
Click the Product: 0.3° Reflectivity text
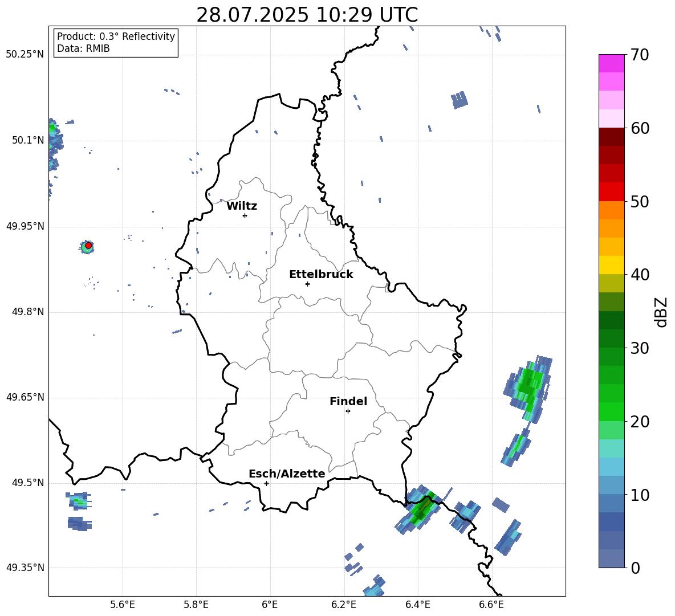tap(116, 36)
